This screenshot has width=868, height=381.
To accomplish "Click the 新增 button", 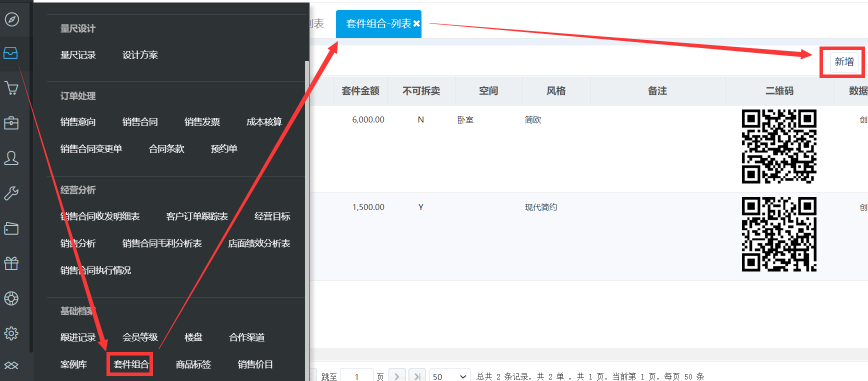I will pyautogui.click(x=844, y=62).
